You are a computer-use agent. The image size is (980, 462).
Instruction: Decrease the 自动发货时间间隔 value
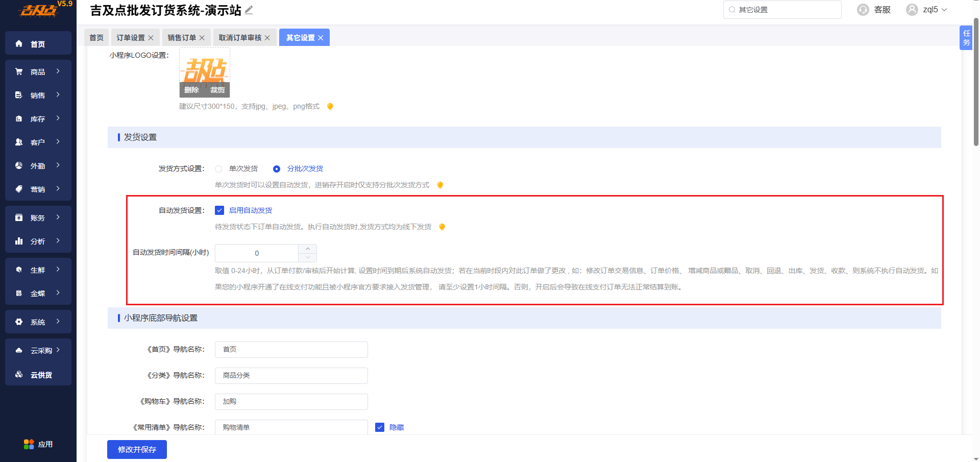(308, 257)
